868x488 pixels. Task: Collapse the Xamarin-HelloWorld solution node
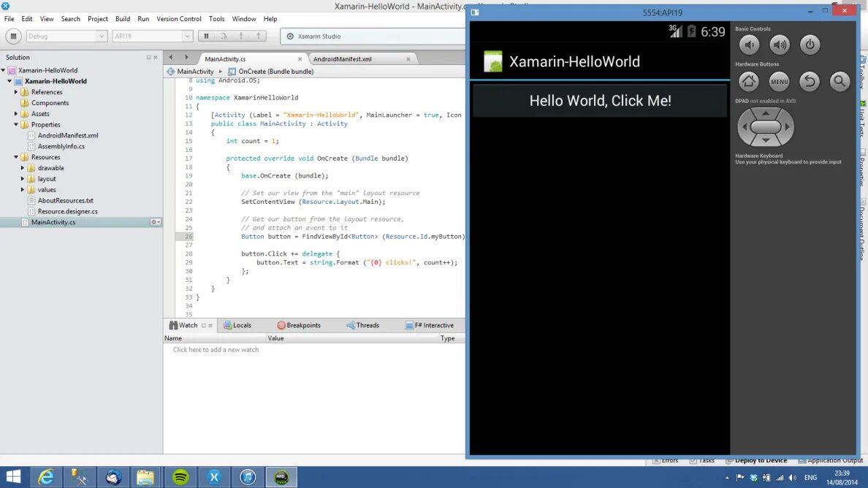(x=4, y=70)
